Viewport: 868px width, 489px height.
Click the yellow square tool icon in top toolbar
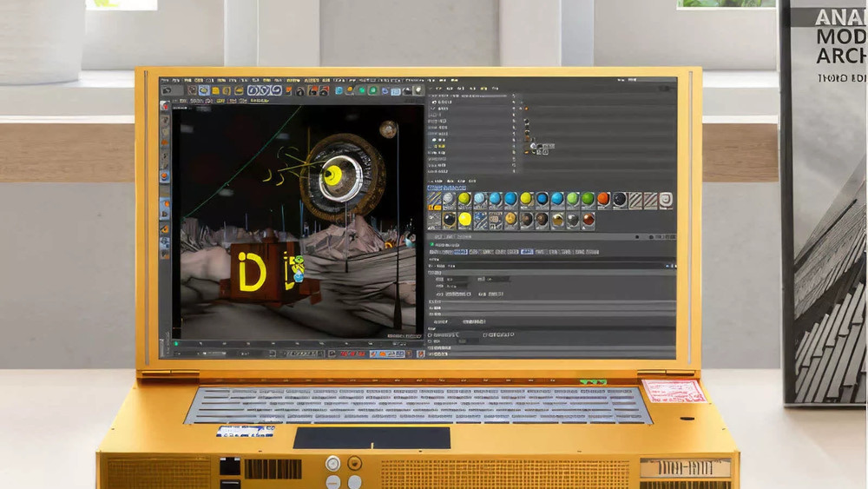[x=216, y=91]
